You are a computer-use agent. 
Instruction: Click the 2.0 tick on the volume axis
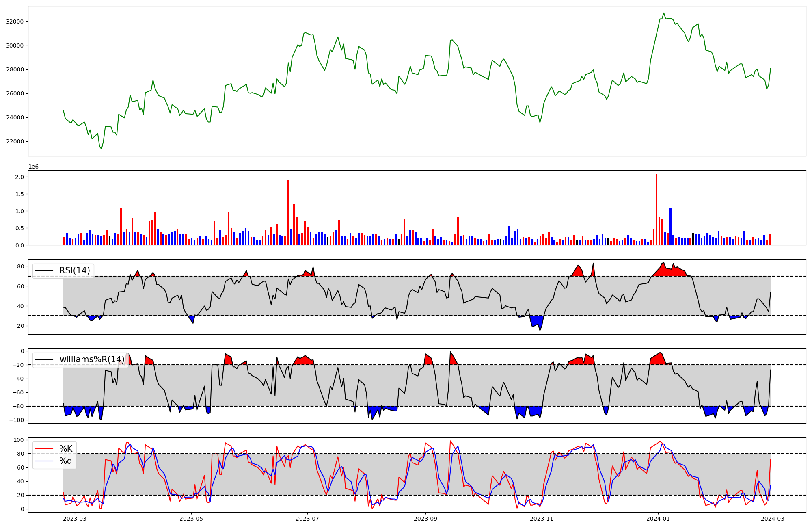pyautogui.click(x=19, y=177)
